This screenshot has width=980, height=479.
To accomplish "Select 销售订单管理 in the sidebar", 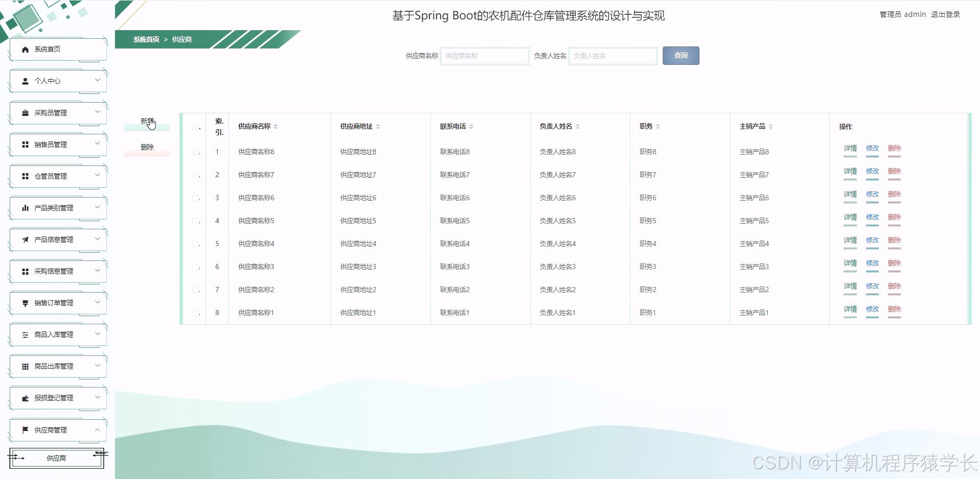I will pyautogui.click(x=53, y=302).
